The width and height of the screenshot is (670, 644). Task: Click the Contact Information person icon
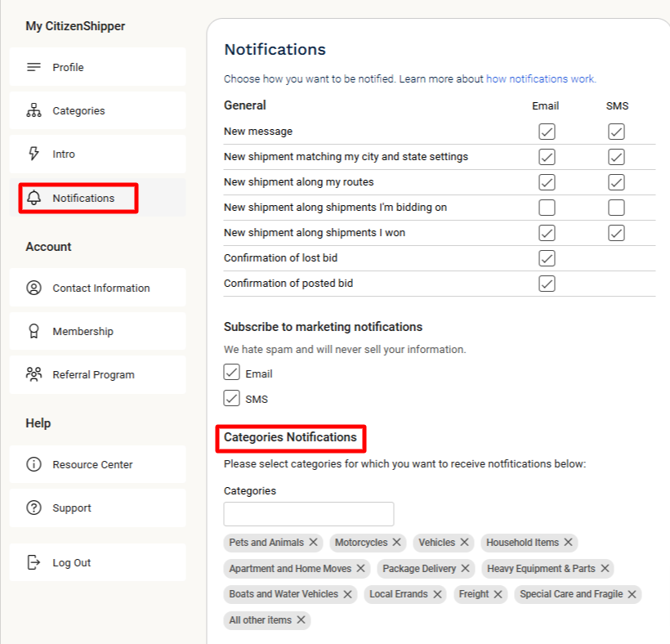pos(33,288)
